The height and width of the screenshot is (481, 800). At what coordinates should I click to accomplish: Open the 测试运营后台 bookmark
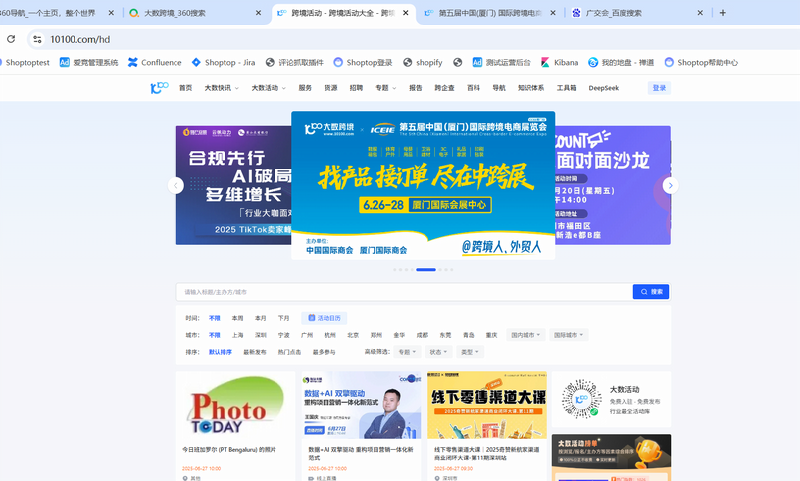coord(502,62)
